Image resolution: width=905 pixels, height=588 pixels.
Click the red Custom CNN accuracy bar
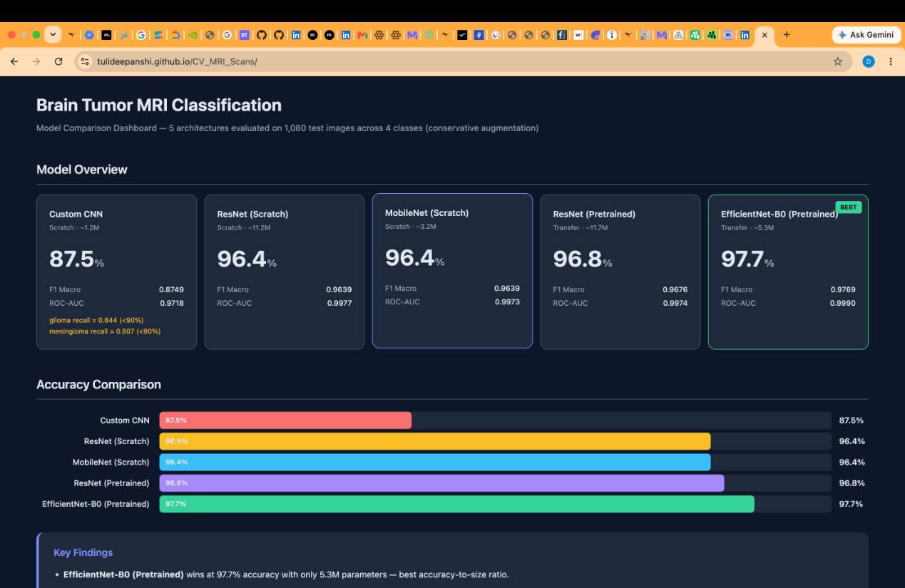285,421
